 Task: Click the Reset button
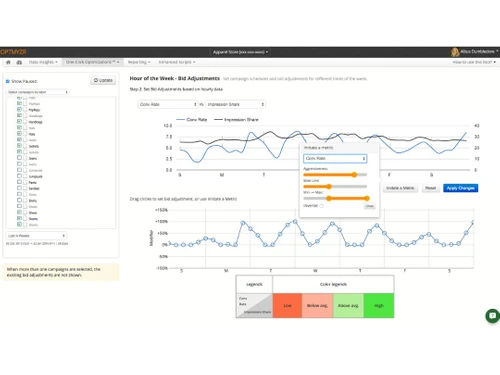click(430, 188)
